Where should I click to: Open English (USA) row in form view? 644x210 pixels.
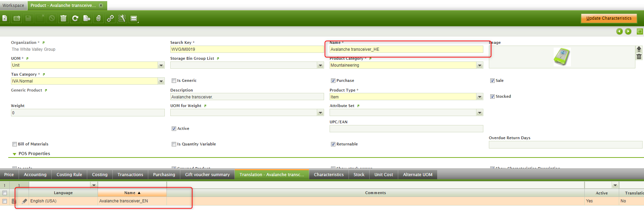14,201
